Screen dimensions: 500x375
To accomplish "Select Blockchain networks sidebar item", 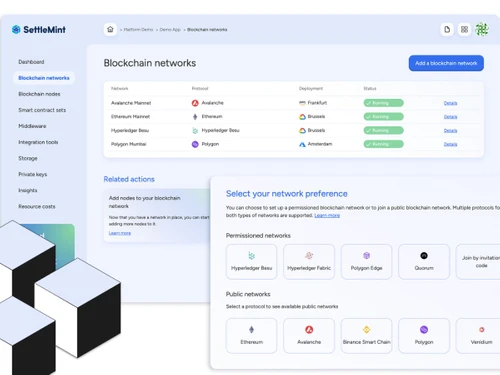I will click(x=44, y=78).
